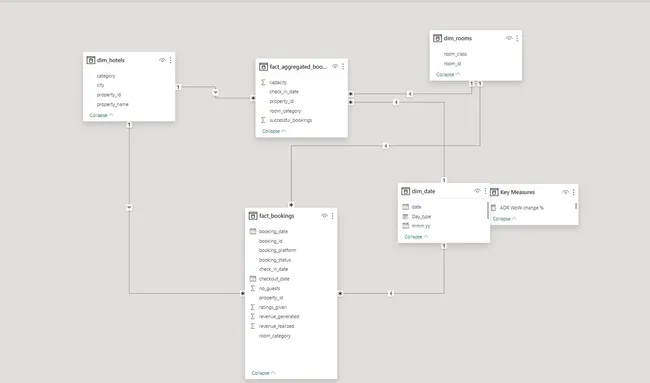Image resolution: width=650 pixels, height=383 pixels.
Task: Select filter arrow on dim_rooms to fact_bookings line
Action: (x=386, y=145)
